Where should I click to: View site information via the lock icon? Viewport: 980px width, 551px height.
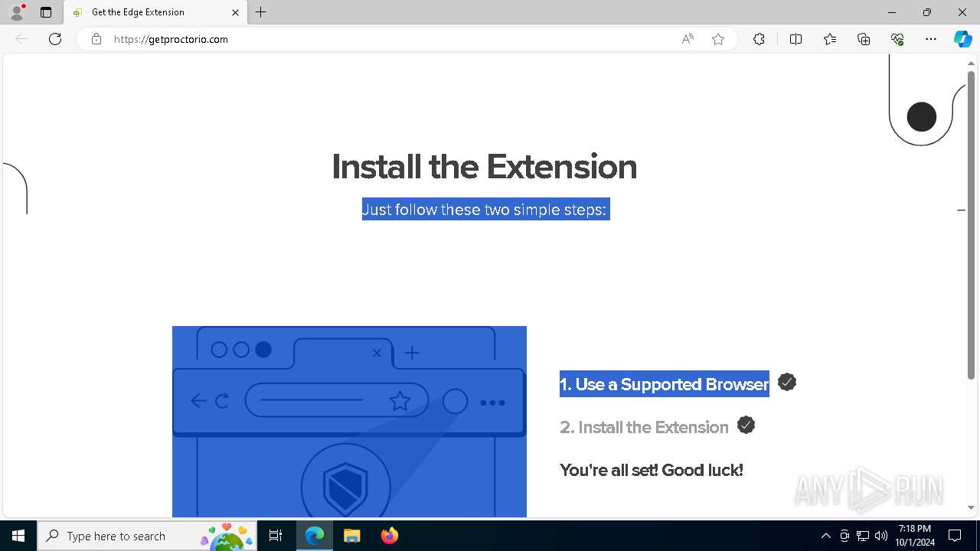(x=96, y=39)
